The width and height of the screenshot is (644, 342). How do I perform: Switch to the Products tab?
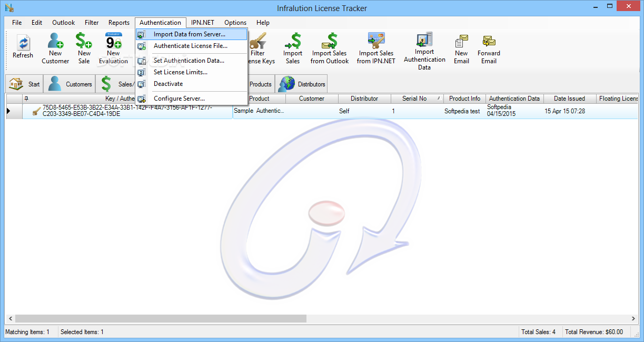point(261,84)
